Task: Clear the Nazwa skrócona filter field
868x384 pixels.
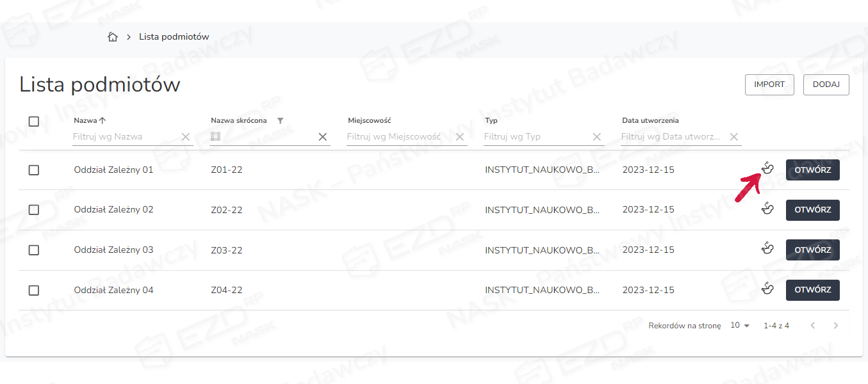Action: [323, 137]
